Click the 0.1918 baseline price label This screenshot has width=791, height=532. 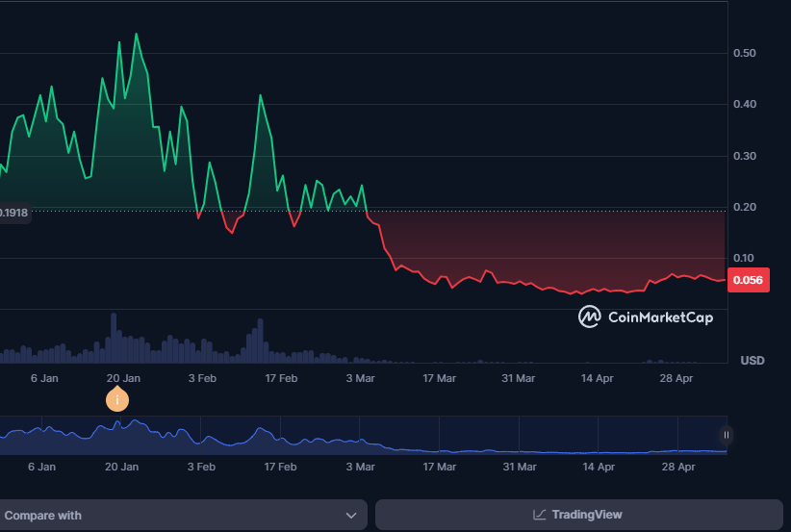tap(14, 213)
